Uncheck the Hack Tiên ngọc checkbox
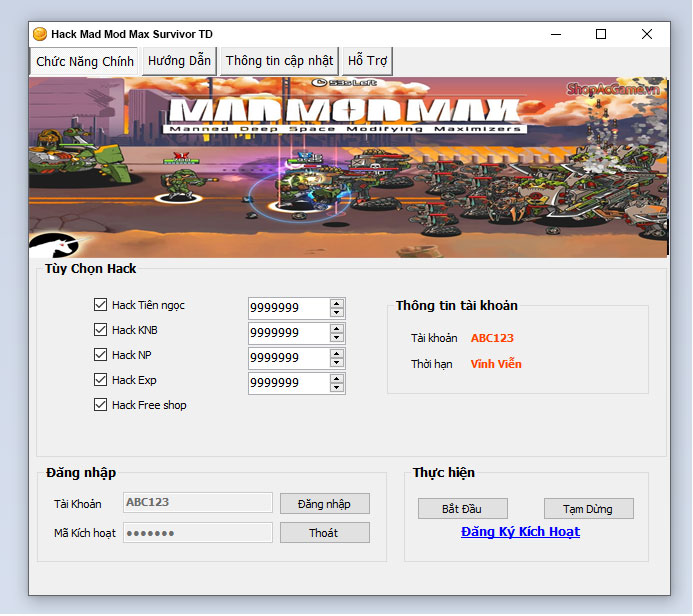 (100, 304)
